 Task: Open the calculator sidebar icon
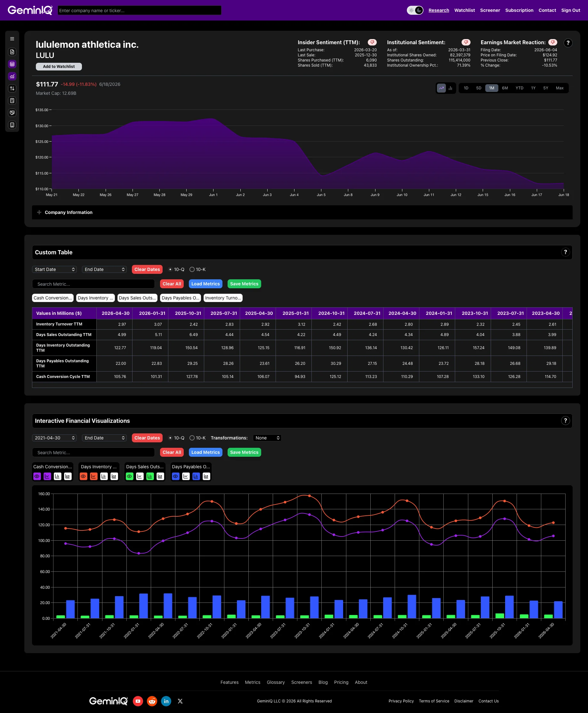12,101
